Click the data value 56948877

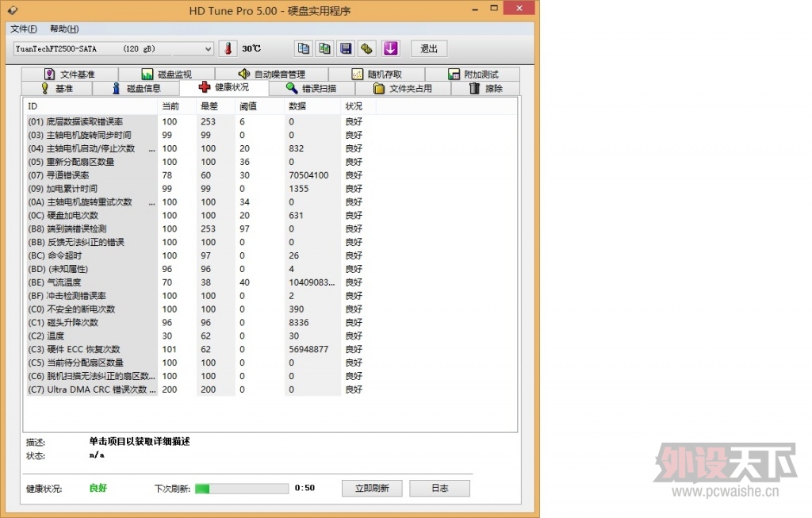(x=308, y=350)
